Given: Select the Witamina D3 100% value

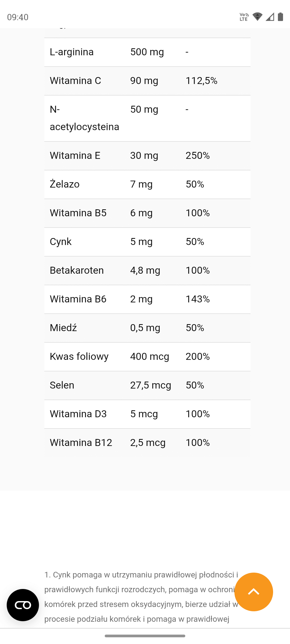Looking at the screenshot, I should click(198, 414).
